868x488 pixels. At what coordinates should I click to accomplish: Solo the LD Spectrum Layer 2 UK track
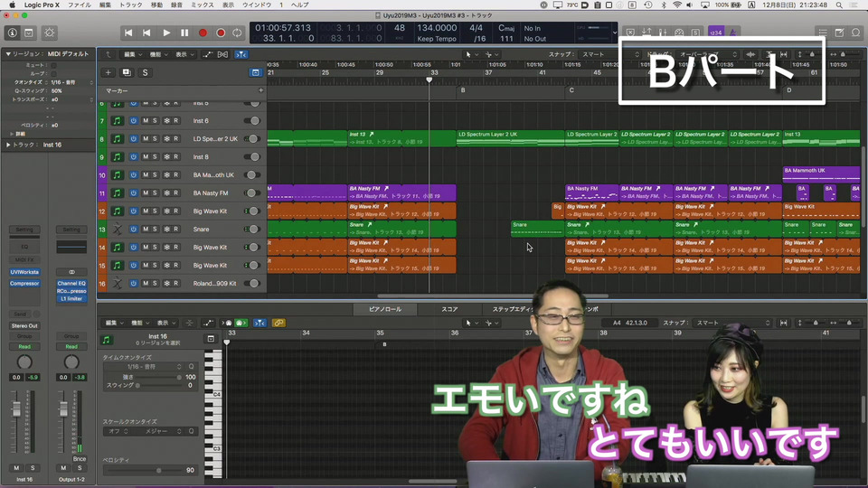tap(155, 139)
